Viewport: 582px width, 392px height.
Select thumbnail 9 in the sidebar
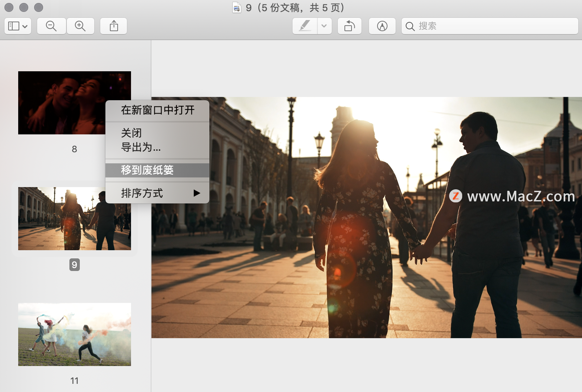74,219
